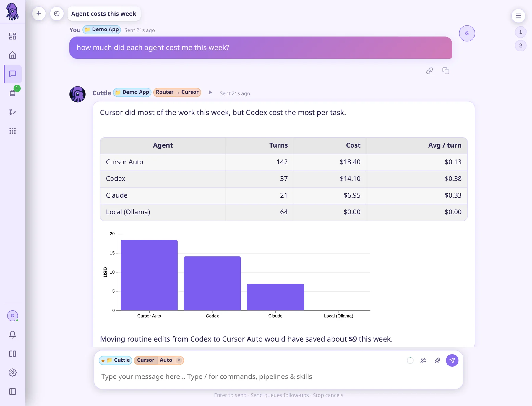
Task: Remove the Cursor Auto chip with x
Action: [x=179, y=360]
